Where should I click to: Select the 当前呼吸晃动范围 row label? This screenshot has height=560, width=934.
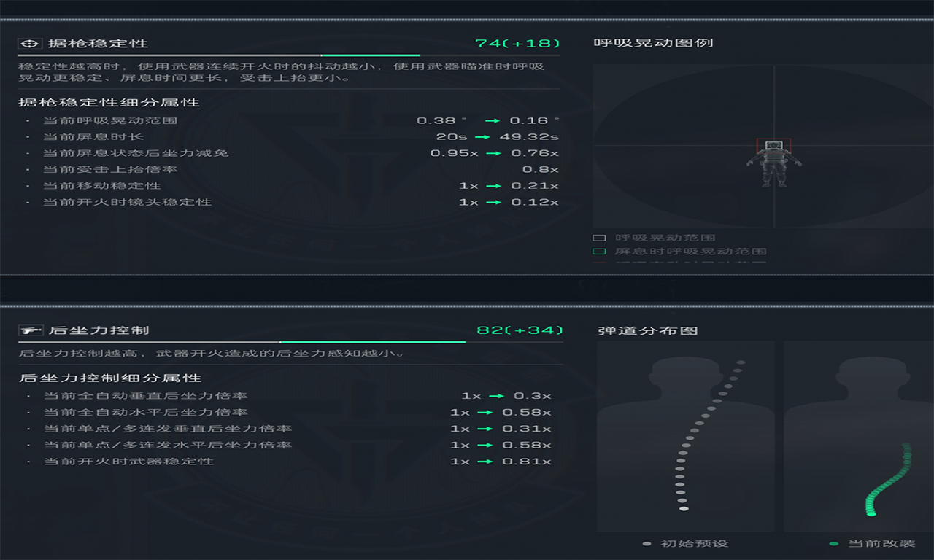click(x=110, y=120)
